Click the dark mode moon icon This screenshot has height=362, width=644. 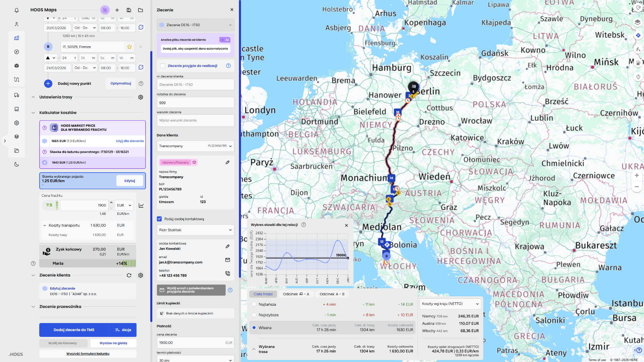click(16, 164)
